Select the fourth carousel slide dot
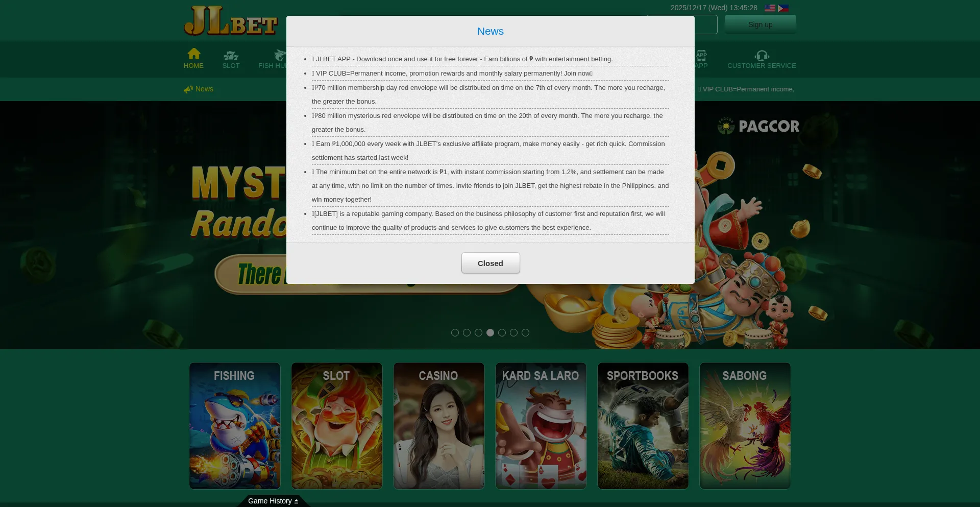Screen dimensions: 980x507 pos(490,333)
